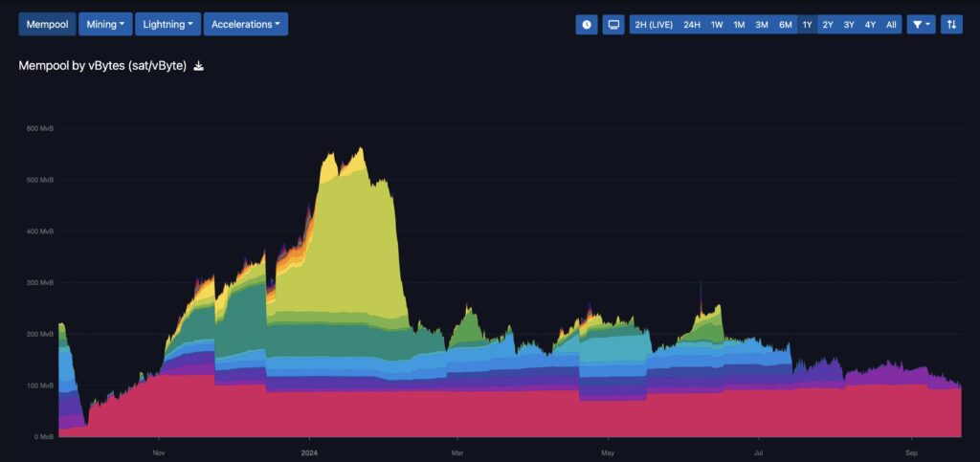Expand the Mining dropdown menu
Image resolution: width=980 pixels, height=462 pixels.
(x=105, y=24)
